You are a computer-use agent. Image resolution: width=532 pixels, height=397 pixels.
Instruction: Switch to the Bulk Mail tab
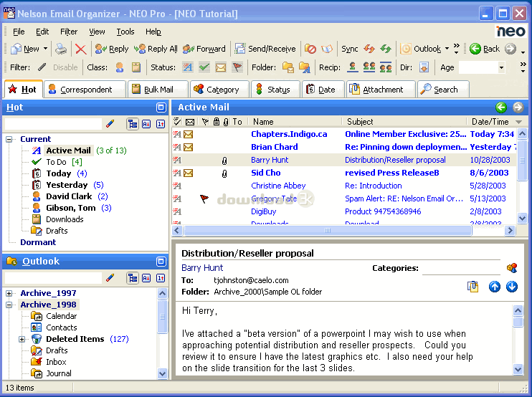[158, 90]
